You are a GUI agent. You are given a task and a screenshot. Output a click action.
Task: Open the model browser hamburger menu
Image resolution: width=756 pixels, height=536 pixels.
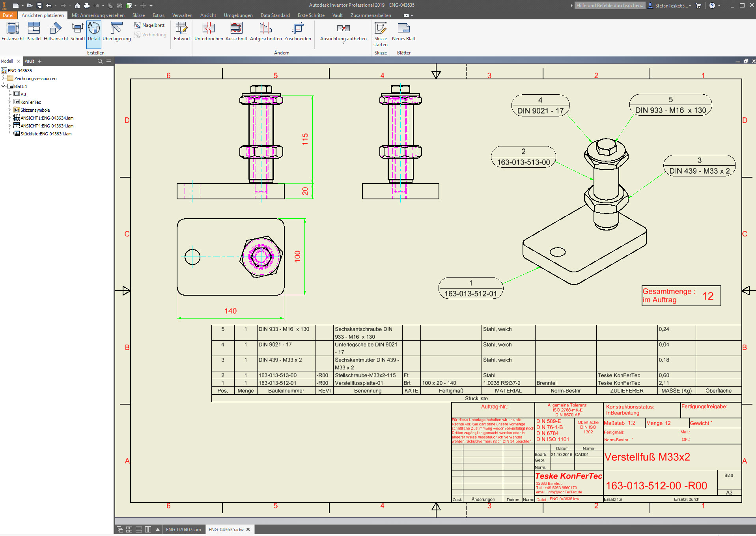coord(109,61)
